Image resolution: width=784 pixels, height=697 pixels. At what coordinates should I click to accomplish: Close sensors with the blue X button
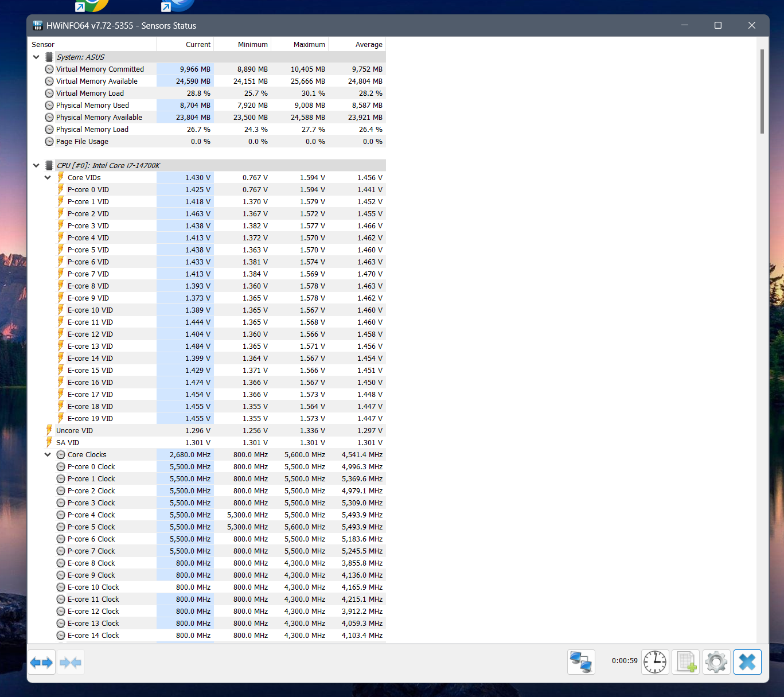[747, 662]
